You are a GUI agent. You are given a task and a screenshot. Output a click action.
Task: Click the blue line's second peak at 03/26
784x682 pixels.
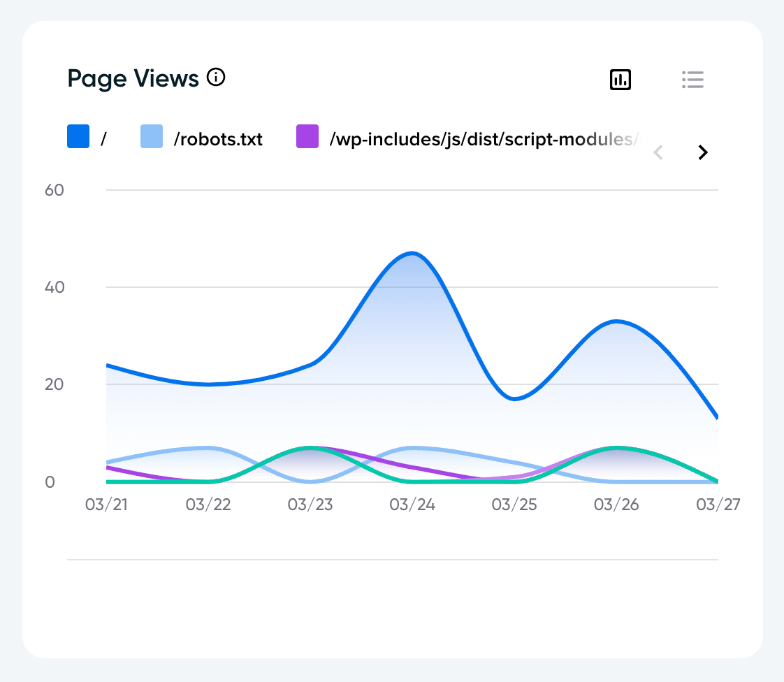[616, 321]
